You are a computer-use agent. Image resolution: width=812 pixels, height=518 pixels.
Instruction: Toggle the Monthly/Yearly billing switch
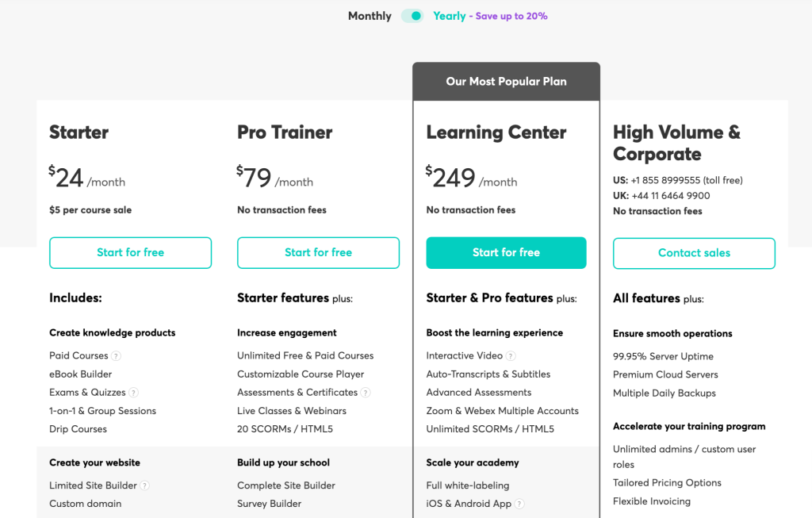[412, 16]
